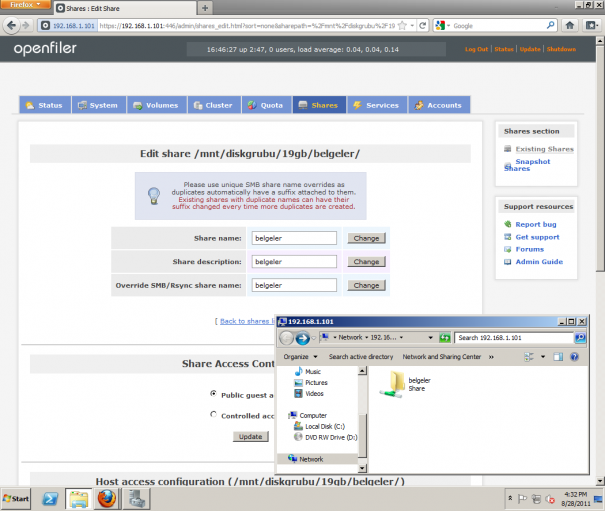Click into Share description field
The image size is (605, 511).
click(294, 262)
